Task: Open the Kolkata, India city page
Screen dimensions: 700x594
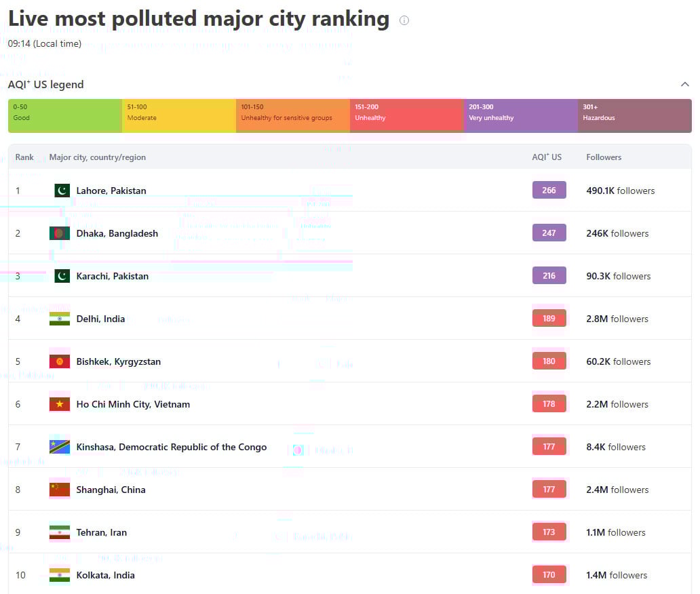Action: coord(105,575)
